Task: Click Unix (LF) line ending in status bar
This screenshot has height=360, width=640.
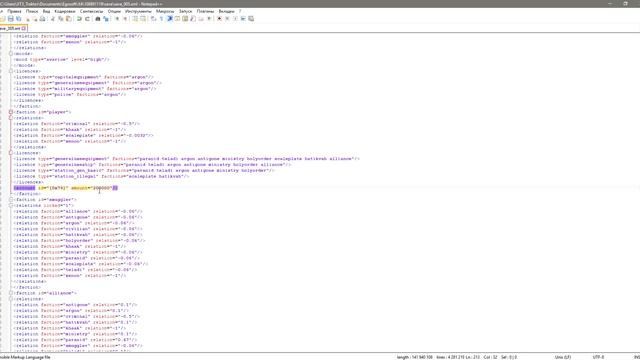Action: [563, 357]
